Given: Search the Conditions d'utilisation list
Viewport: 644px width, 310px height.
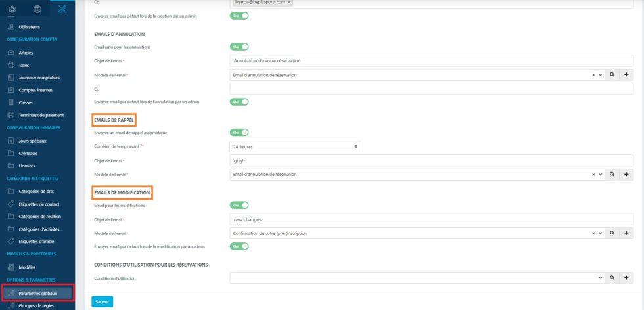Looking at the screenshot, I should pos(612,278).
